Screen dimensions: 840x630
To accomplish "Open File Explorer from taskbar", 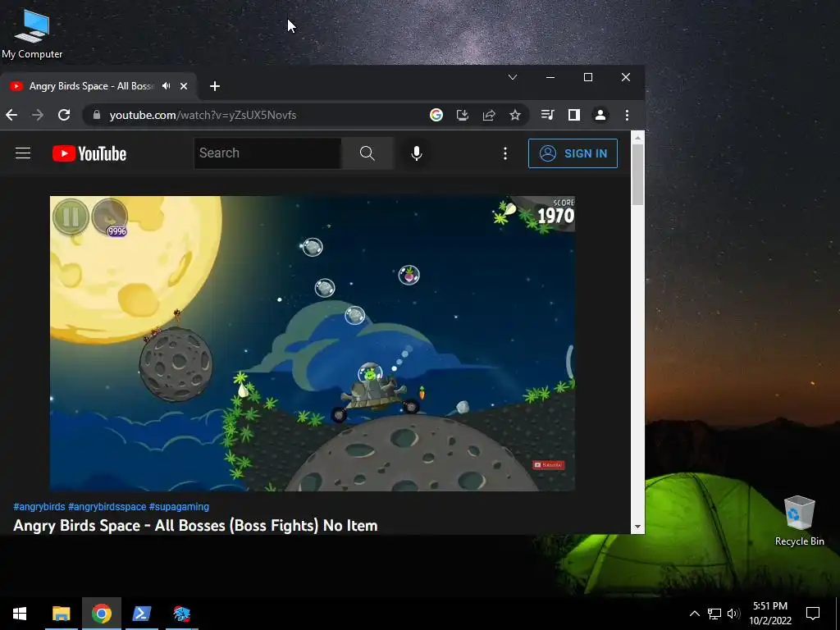I will click(x=61, y=614).
